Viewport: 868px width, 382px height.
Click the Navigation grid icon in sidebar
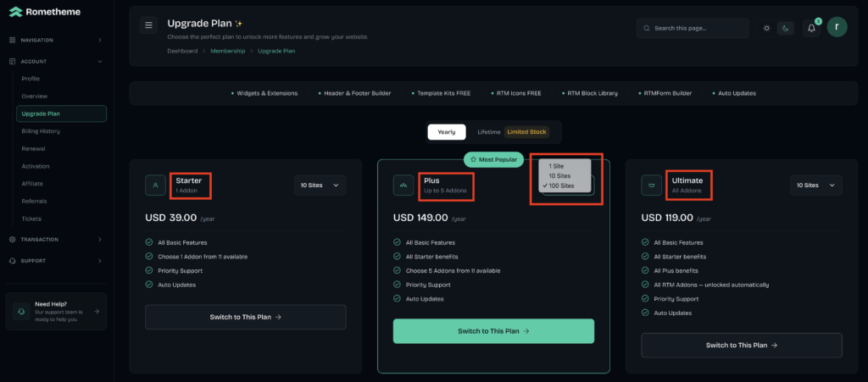point(12,41)
